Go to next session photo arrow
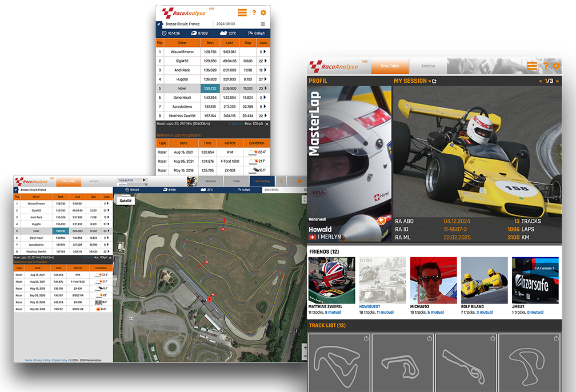Screen dimensions: 576x392 pos(557,81)
